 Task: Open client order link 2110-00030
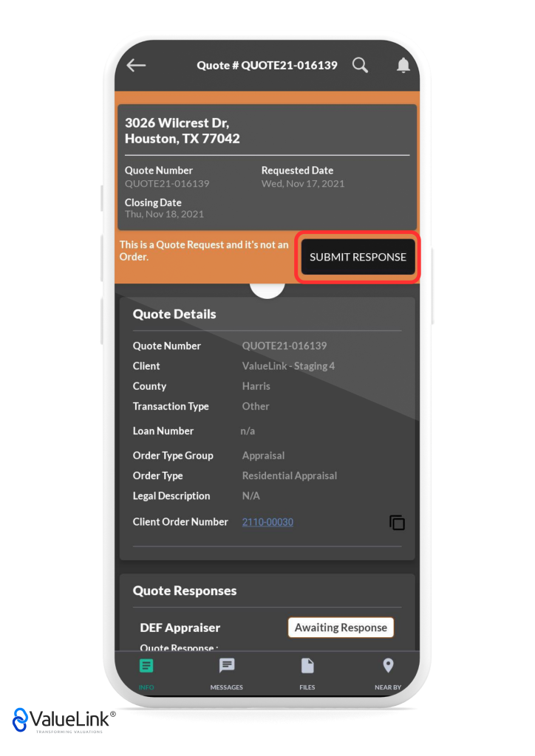tap(267, 522)
